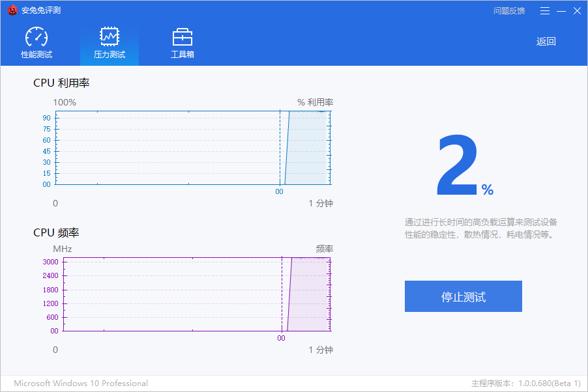This screenshot has height=392, width=588.
Task: Click the 2400 value on frequency axis
Action: point(50,275)
